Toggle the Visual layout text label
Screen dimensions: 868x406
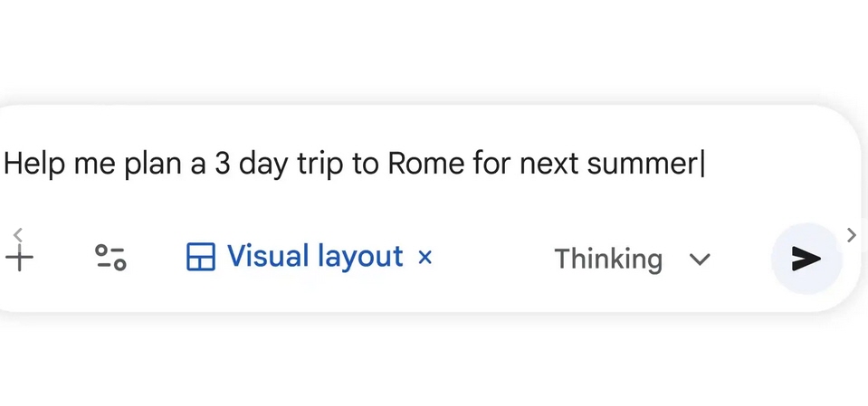click(315, 257)
